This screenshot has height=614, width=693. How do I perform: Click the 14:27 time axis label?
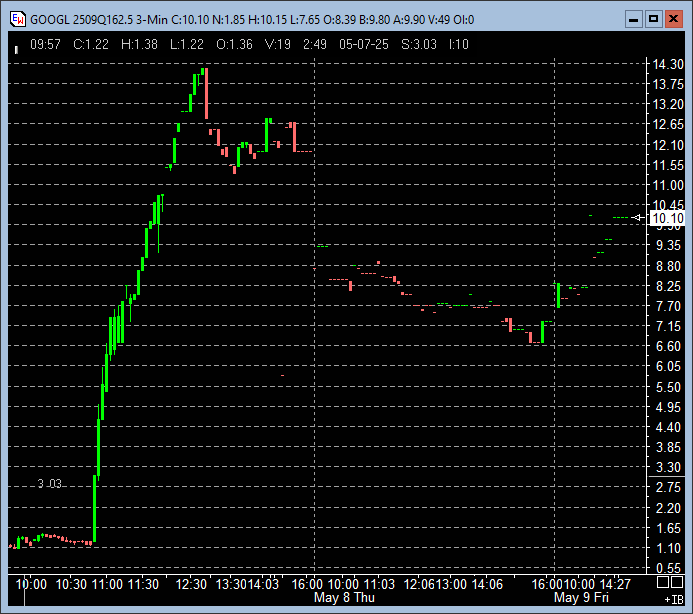[x=615, y=584]
